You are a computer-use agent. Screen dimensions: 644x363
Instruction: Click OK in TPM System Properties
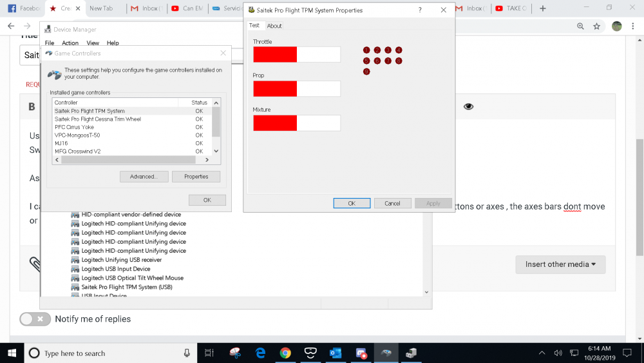point(352,203)
